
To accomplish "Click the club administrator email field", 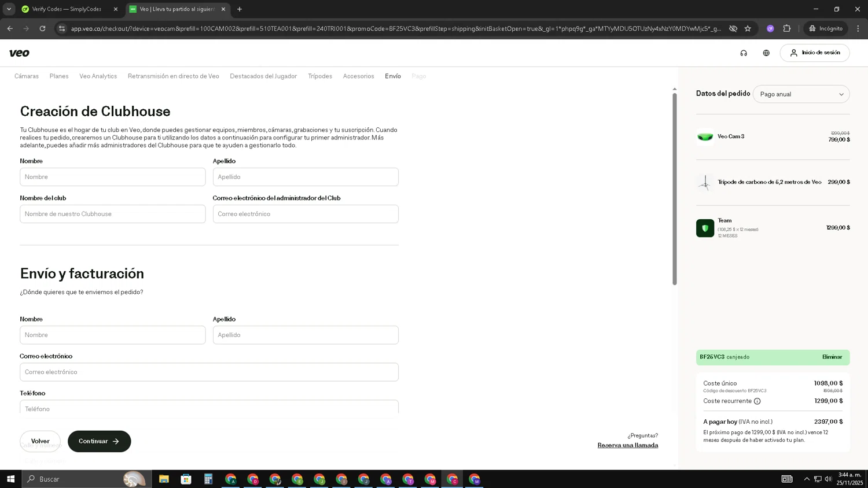I will pos(306,214).
